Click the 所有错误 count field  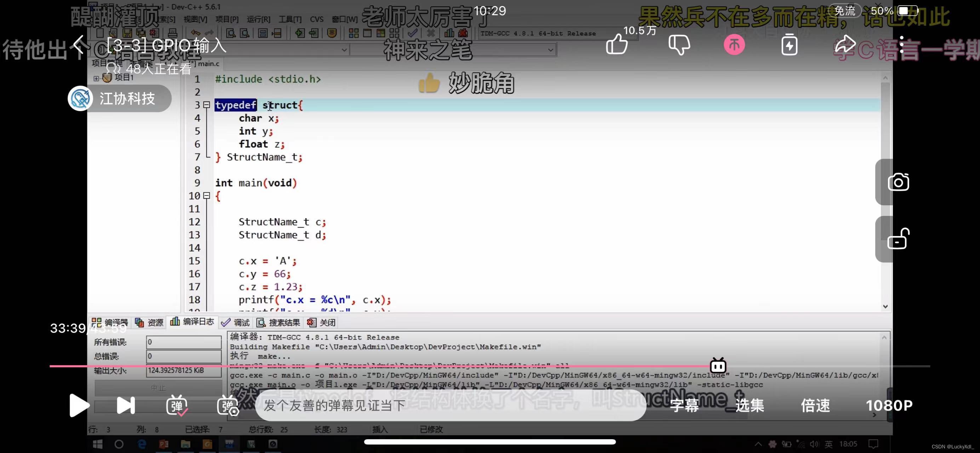click(x=184, y=342)
